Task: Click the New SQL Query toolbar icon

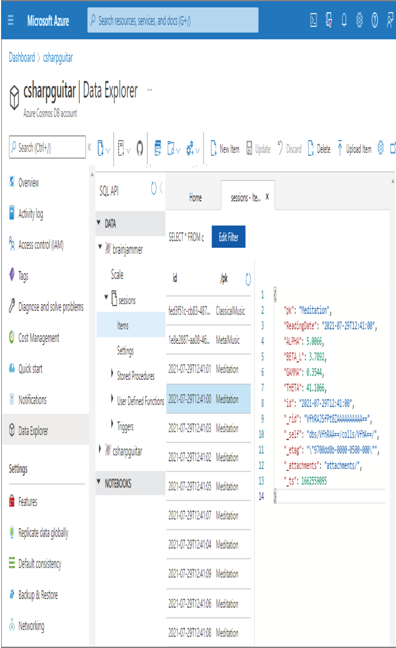Action: [157, 148]
